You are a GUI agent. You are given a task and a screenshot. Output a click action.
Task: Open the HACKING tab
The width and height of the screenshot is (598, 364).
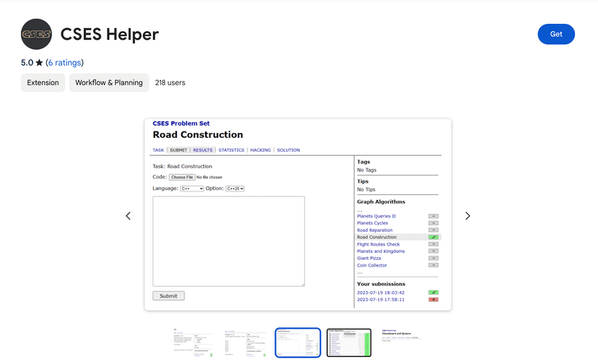coord(261,150)
